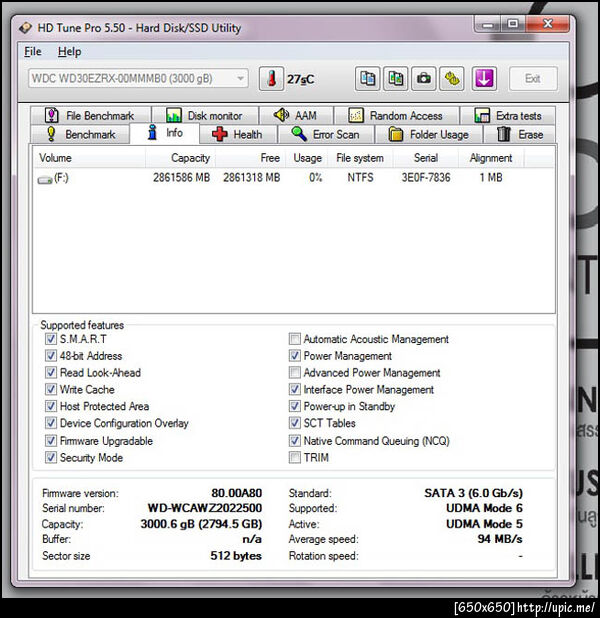Click the 2861318 MB free value
The width and height of the screenshot is (600, 618).
[252, 178]
